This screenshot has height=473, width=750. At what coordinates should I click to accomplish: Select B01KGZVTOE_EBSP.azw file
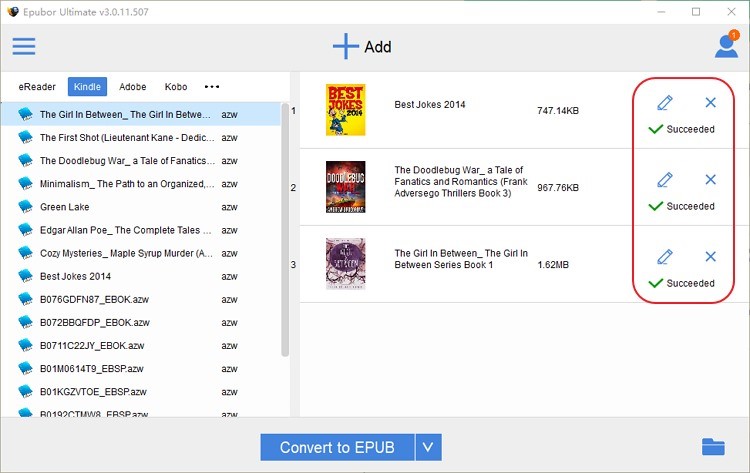tap(141, 392)
